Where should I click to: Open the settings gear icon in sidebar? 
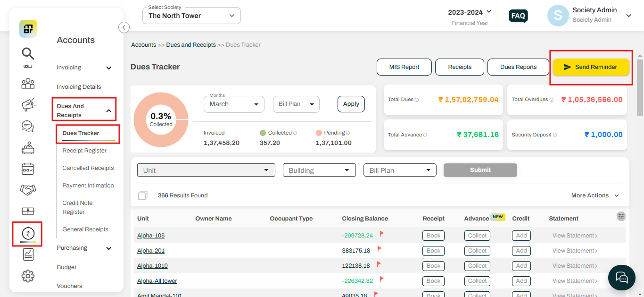pos(28,276)
